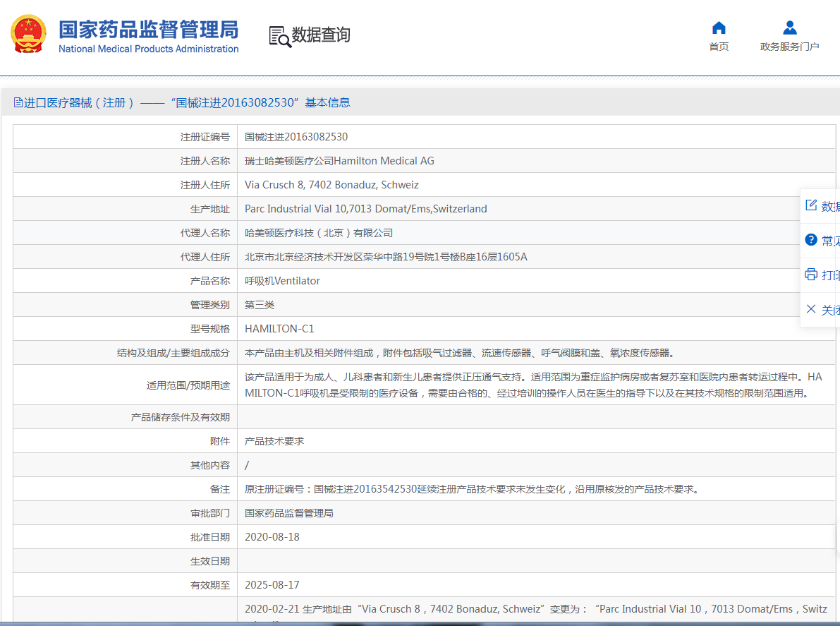Click the 注册人住所 label
Screen dimensions: 840x626
click(205, 185)
